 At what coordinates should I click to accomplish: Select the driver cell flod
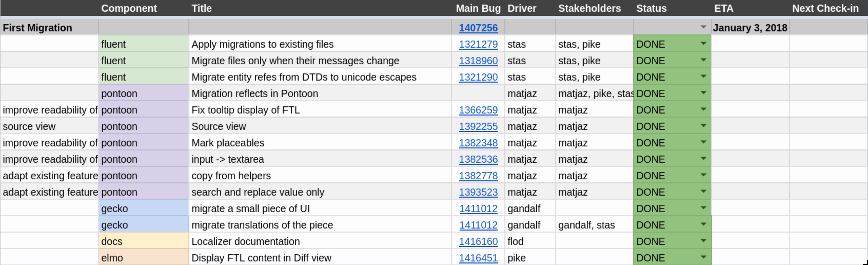530,241
